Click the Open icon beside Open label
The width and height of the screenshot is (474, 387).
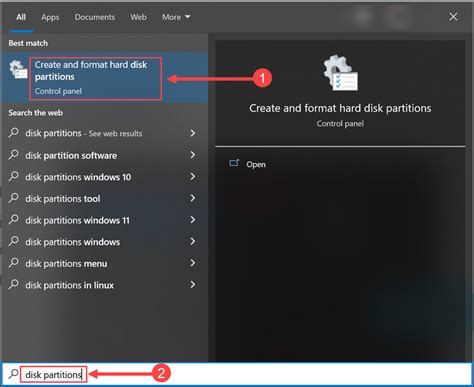(234, 163)
